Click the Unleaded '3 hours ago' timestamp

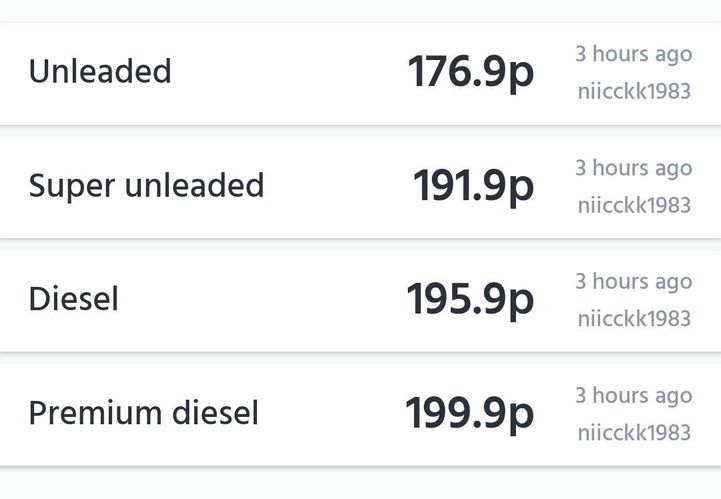coord(634,54)
